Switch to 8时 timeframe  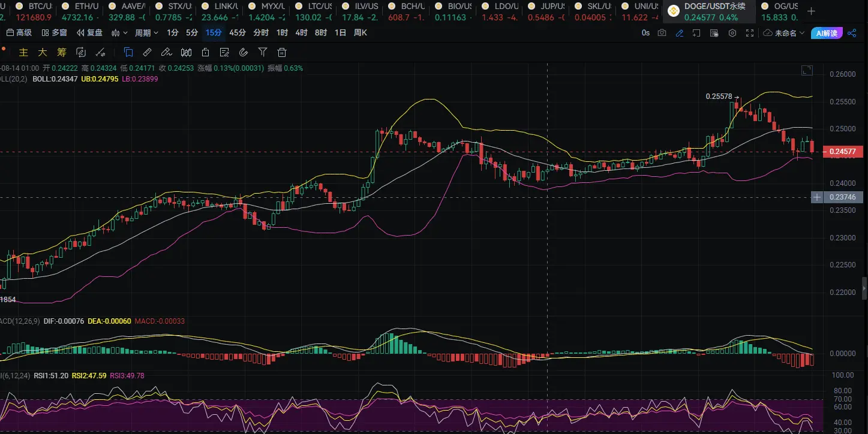click(x=321, y=32)
